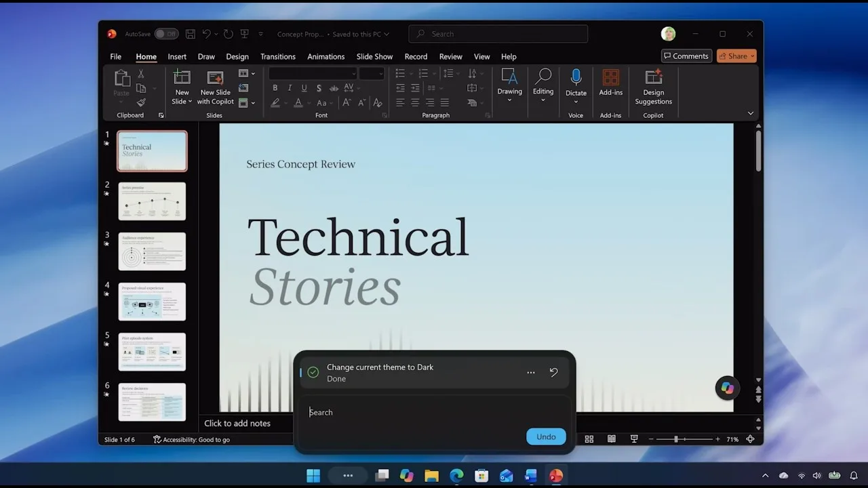Select the Format Painter brush
Viewport: 868px width, 488px height.
coord(141,102)
